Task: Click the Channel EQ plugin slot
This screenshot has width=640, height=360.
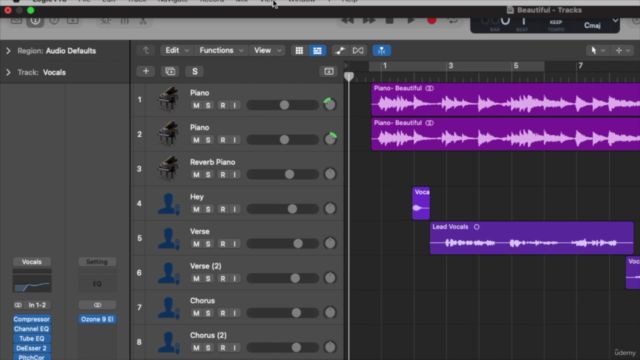Action: tap(32, 329)
